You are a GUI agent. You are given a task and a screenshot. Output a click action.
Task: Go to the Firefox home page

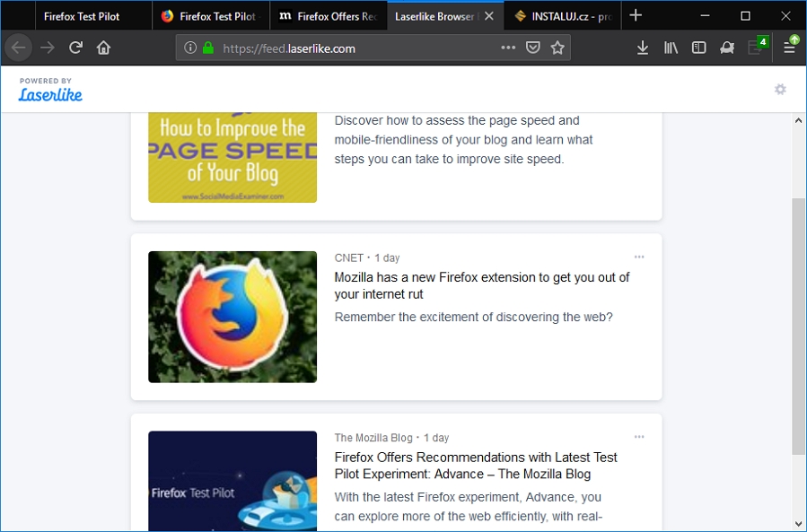[103, 48]
